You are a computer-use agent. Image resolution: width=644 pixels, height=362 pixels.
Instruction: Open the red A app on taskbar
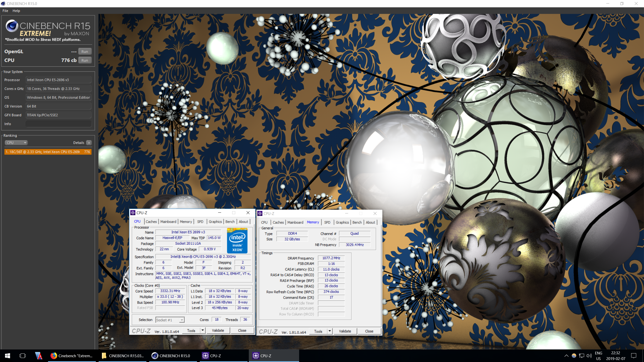[39, 356]
